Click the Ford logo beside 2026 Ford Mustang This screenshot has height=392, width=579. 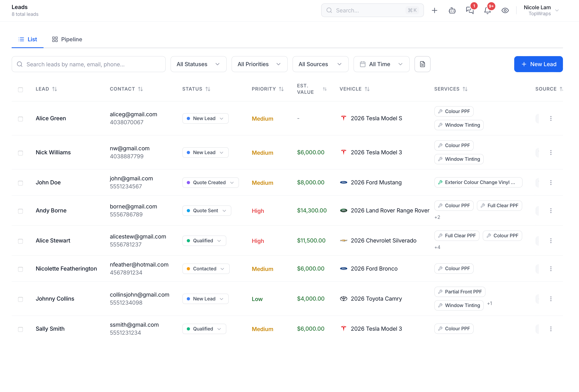[x=343, y=182]
